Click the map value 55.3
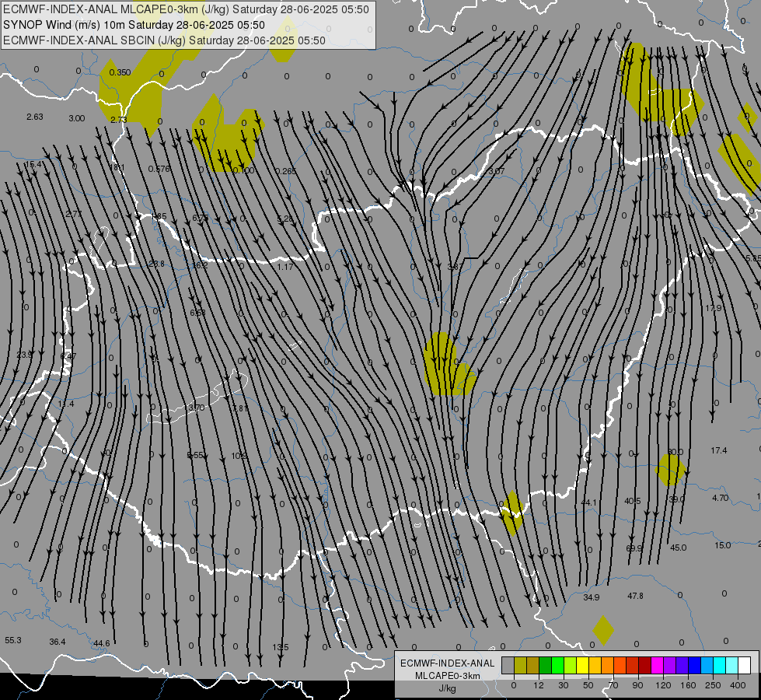 tap(13, 640)
